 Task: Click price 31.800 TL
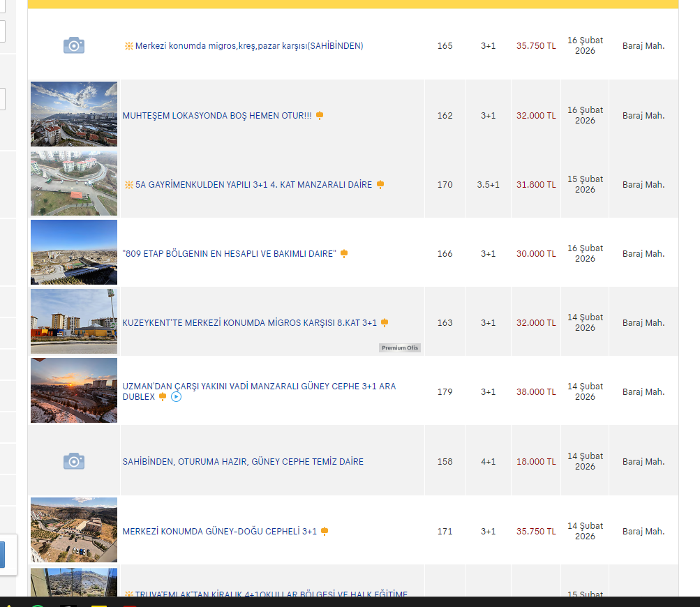tap(536, 185)
